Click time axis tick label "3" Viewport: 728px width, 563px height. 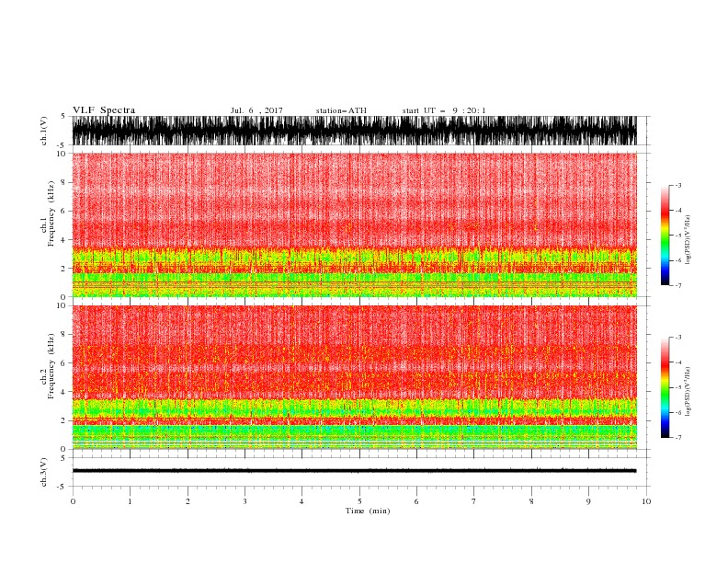[245, 501]
